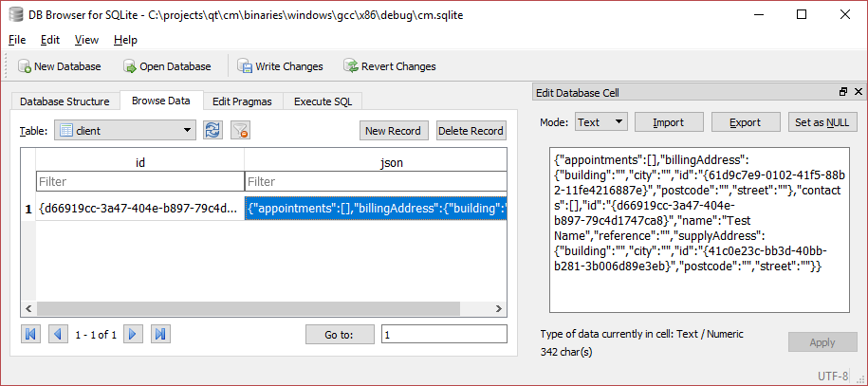This screenshot has height=386, width=868.
Task: Open the Database Structure tab
Action: click(x=65, y=101)
